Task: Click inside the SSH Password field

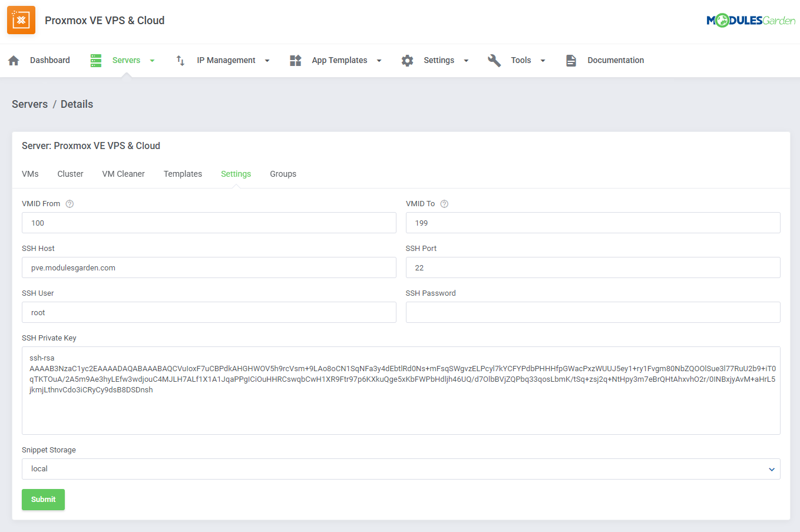Action: (593, 312)
